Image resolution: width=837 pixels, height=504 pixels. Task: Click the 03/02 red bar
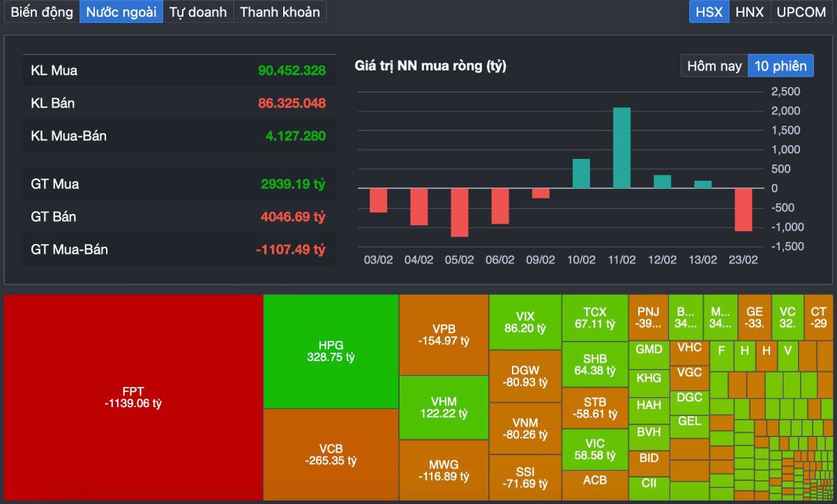378,200
